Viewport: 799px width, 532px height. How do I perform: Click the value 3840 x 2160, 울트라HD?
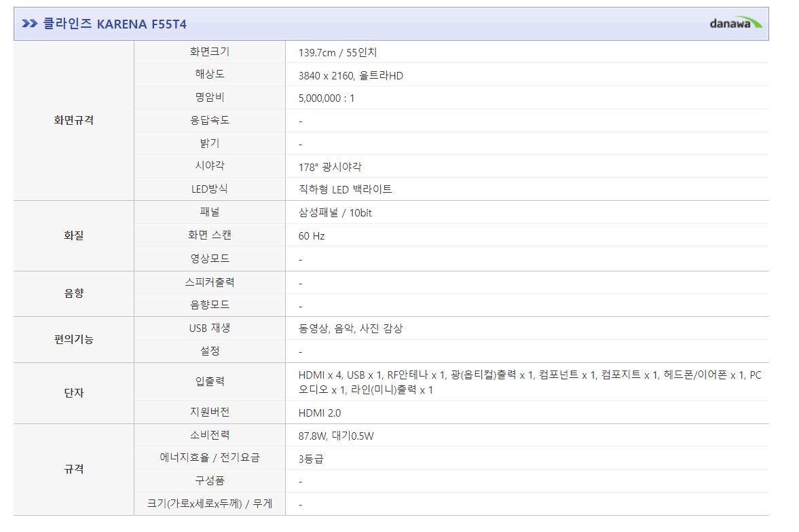350,75
